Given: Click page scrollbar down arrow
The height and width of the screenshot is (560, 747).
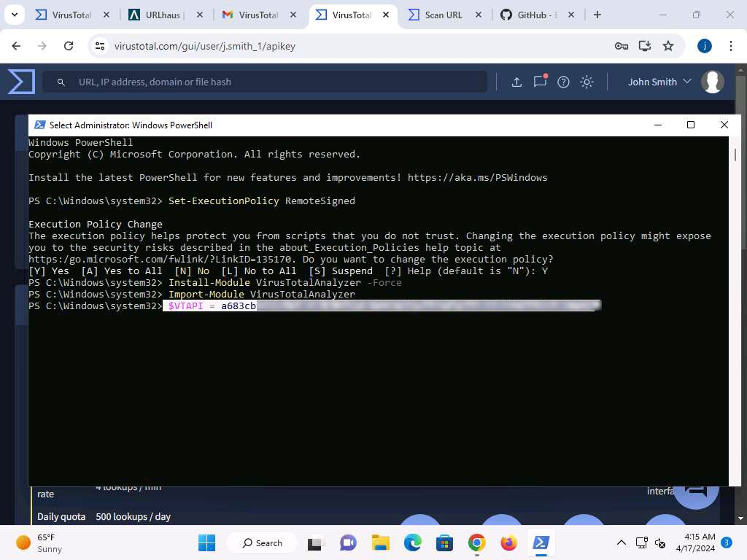Looking at the screenshot, I should tap(740, 518).
